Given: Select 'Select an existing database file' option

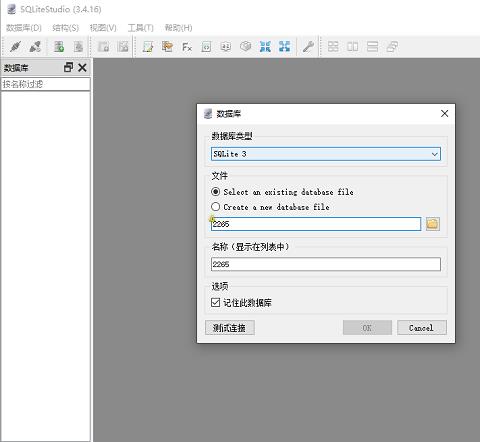Looking at the screenshot, I should (282, 192).
